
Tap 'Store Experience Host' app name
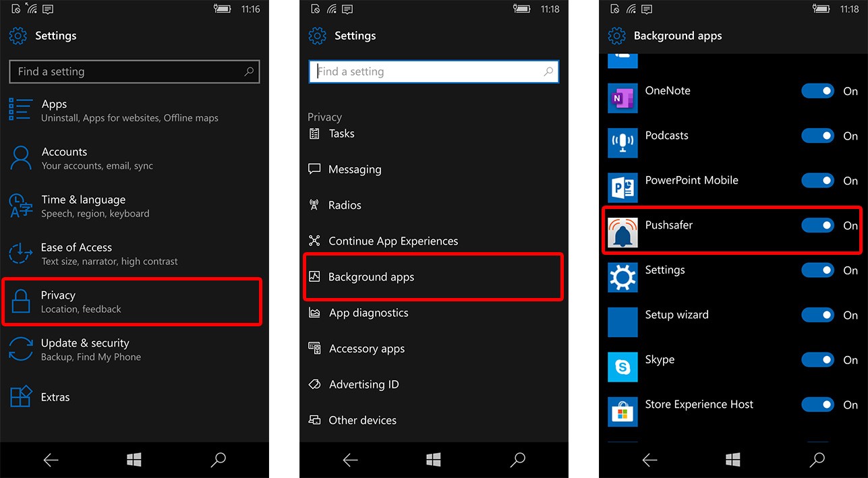pos(699,405)
